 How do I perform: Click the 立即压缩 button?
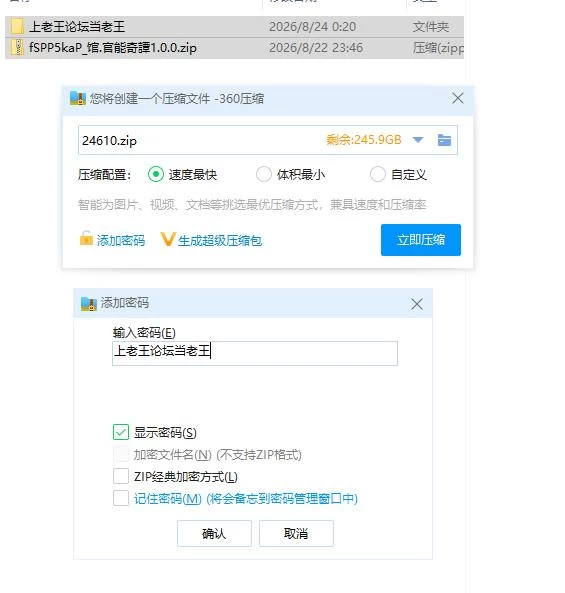pos(421,240)
